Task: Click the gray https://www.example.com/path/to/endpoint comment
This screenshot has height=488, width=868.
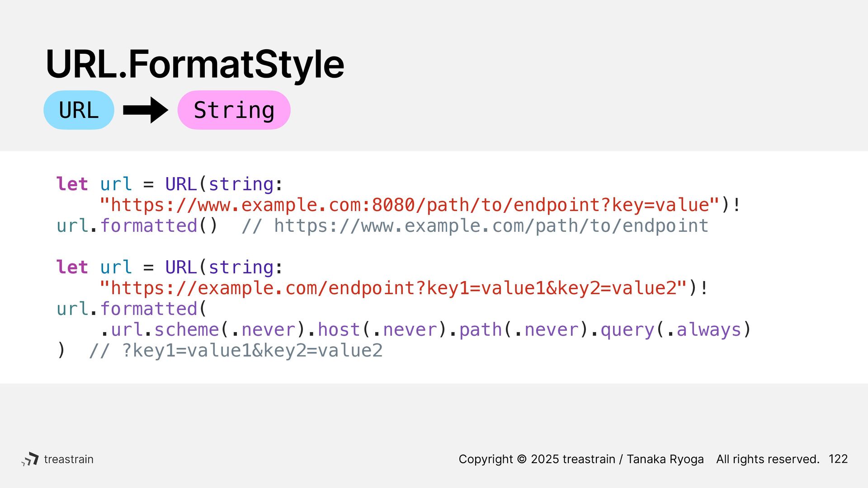Action: (475, 226)
